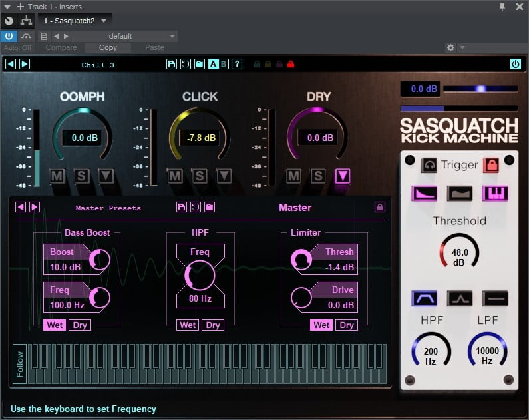Click the Master section lock icon
The image size is (529, 420).
click(x=380, y=207)
